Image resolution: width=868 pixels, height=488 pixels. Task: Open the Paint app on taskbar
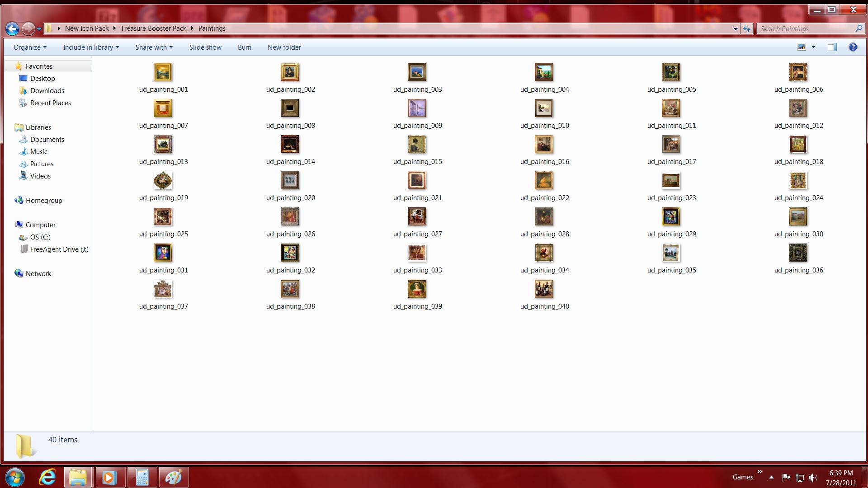(x=174, y=477)
